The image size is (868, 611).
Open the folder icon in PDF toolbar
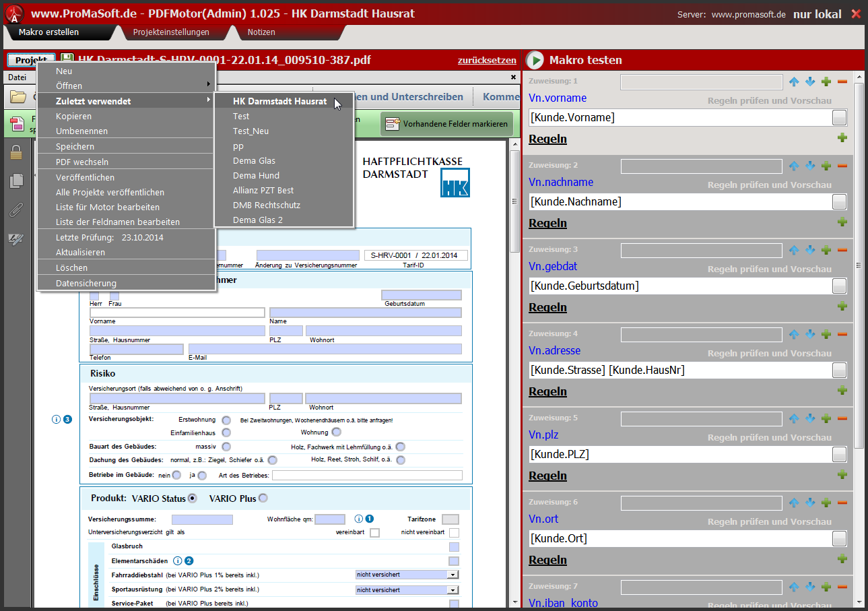(18, 97)
